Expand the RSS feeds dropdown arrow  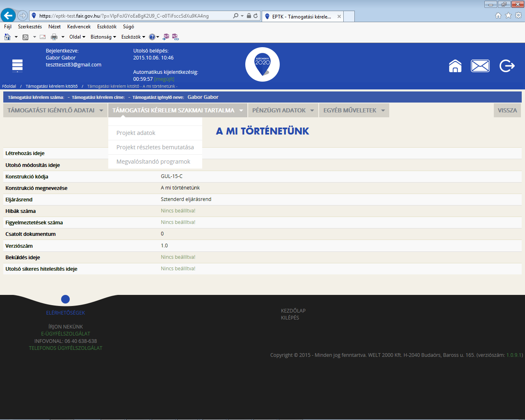click(34, 37)
